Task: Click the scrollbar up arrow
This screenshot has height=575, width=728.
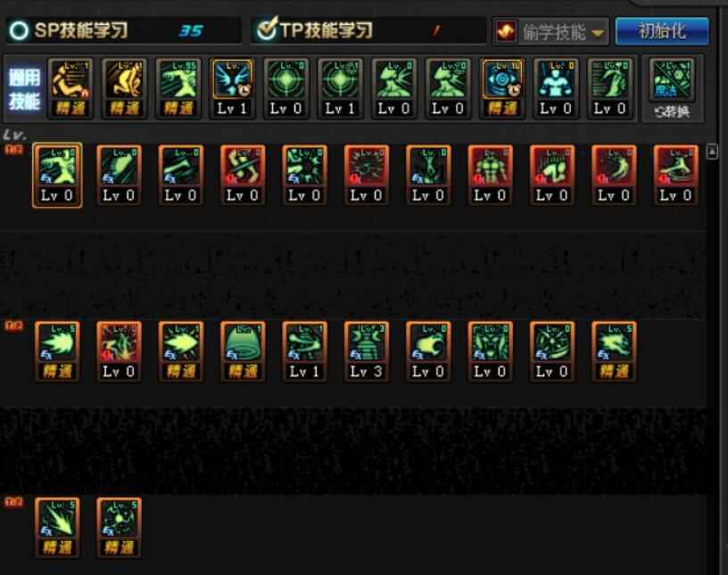Action: 712,152
